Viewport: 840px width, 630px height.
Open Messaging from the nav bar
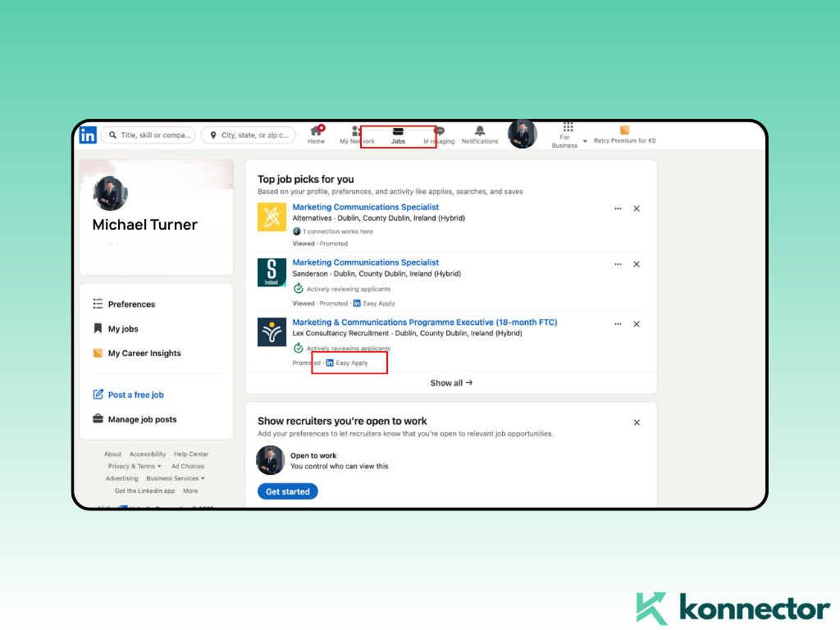pyautogui.click(x=439, y=135)
